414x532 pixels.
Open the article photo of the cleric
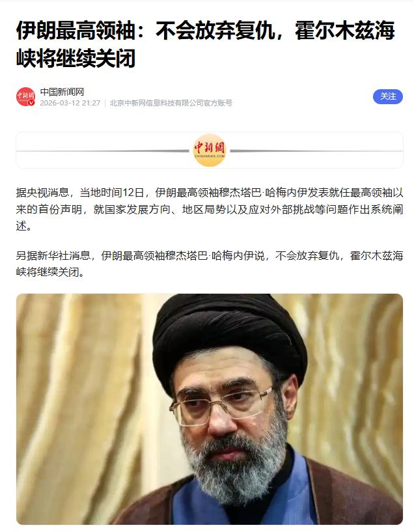pos(210,409)
